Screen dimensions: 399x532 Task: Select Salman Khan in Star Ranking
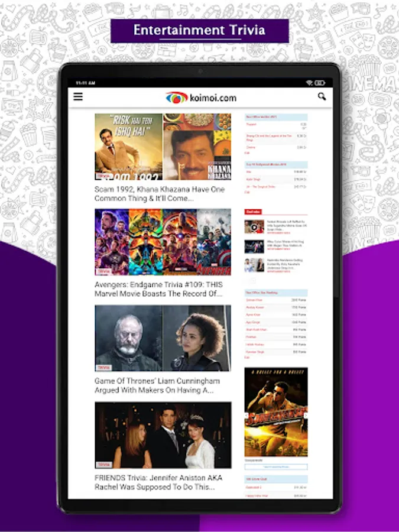tap(276, 300)
